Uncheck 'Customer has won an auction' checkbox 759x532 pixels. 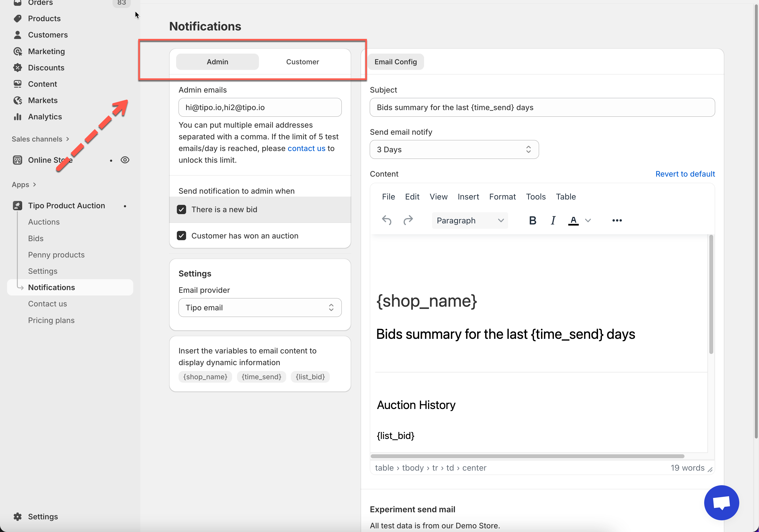coord(181,236)
